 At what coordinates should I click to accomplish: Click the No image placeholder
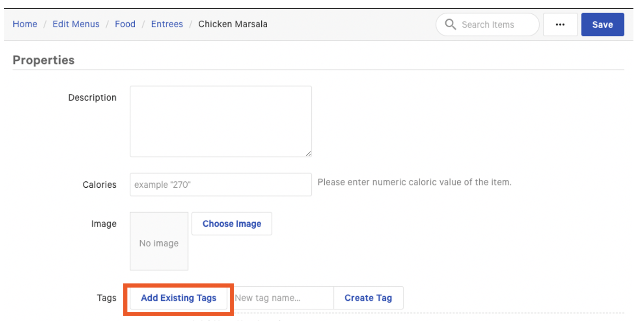159,243
